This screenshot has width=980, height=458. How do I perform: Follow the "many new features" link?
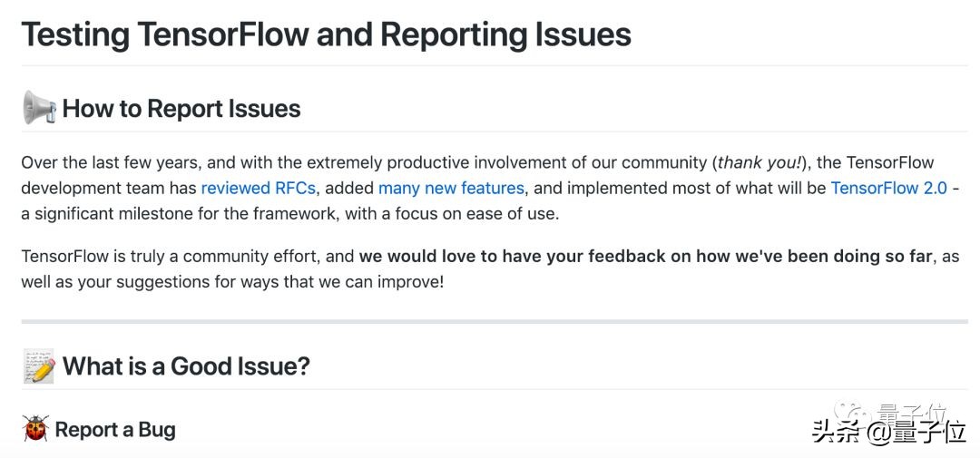coord(451,189)
